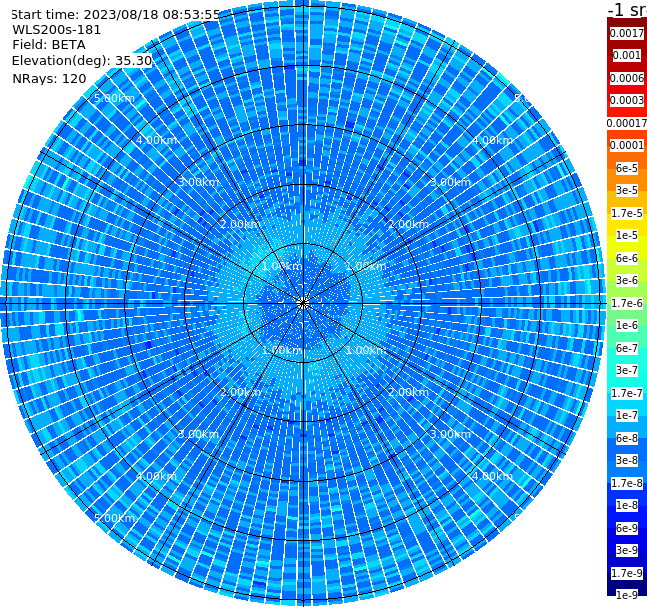This screenshot has width=647, height=607.
Task: Click the 0.0017 colorbar label
Action: (x=627, y=33)
